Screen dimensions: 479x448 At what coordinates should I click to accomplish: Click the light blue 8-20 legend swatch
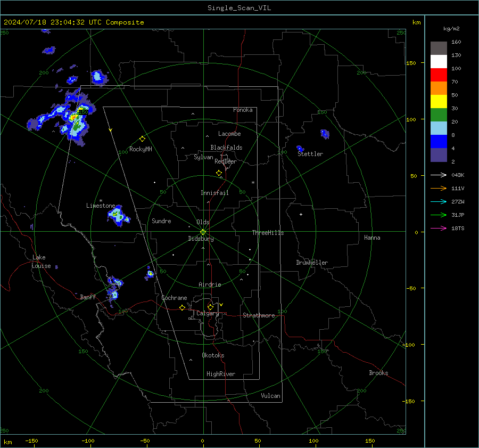click(439, 128)
